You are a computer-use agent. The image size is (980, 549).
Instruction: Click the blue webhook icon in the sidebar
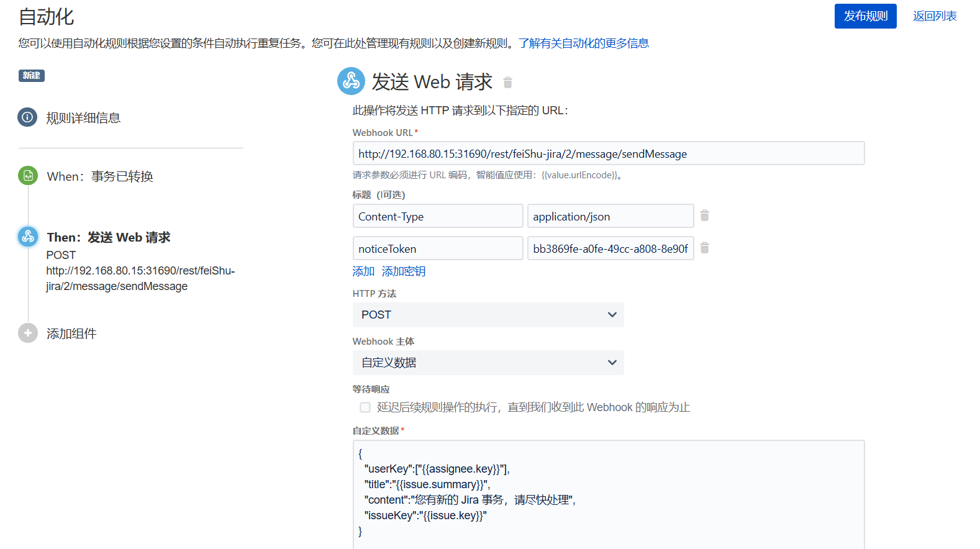(x=28, y=237)
